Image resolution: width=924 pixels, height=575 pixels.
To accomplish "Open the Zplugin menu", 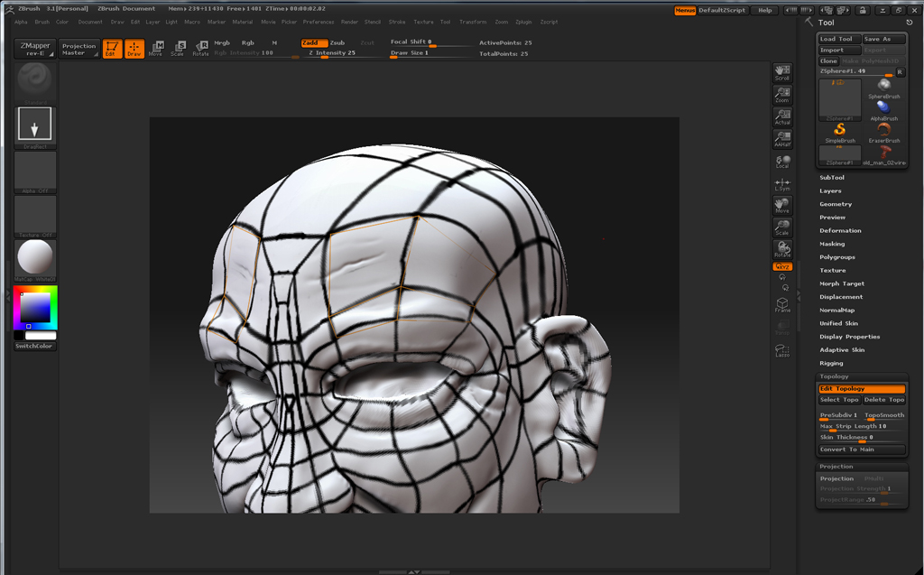I will pos(523,22).
